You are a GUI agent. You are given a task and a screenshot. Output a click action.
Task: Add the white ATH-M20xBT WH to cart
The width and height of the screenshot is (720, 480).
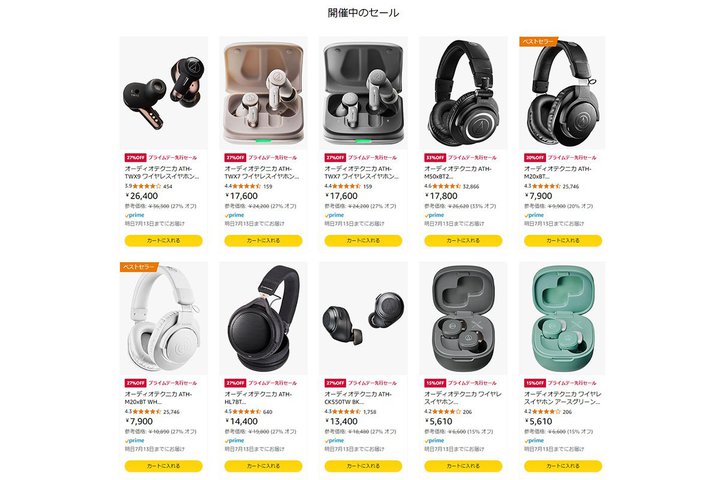(x=163, y=466)
